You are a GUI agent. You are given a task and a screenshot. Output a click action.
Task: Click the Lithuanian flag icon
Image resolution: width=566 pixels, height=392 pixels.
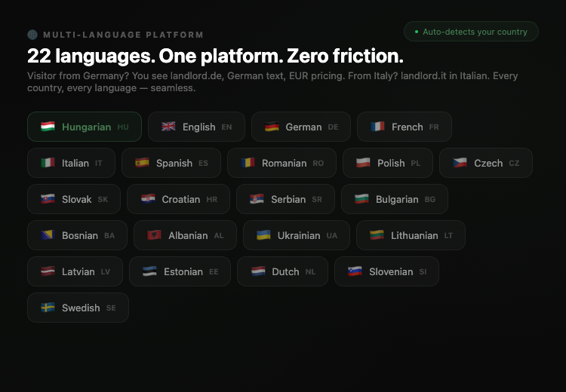[x=377, y=235]
